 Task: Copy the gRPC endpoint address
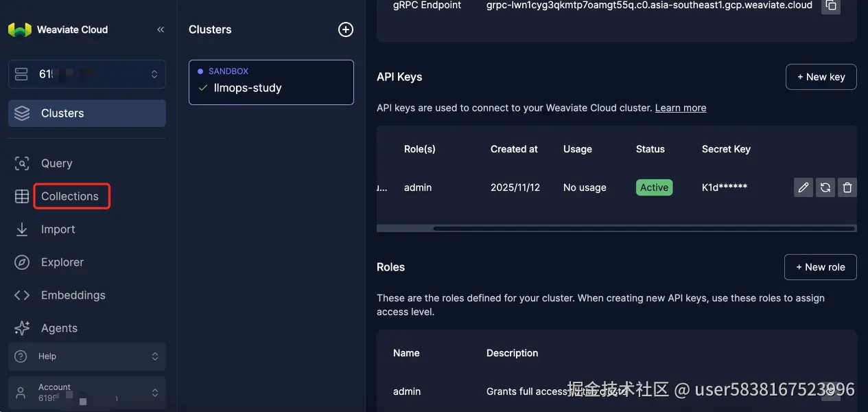pos(831,5)
